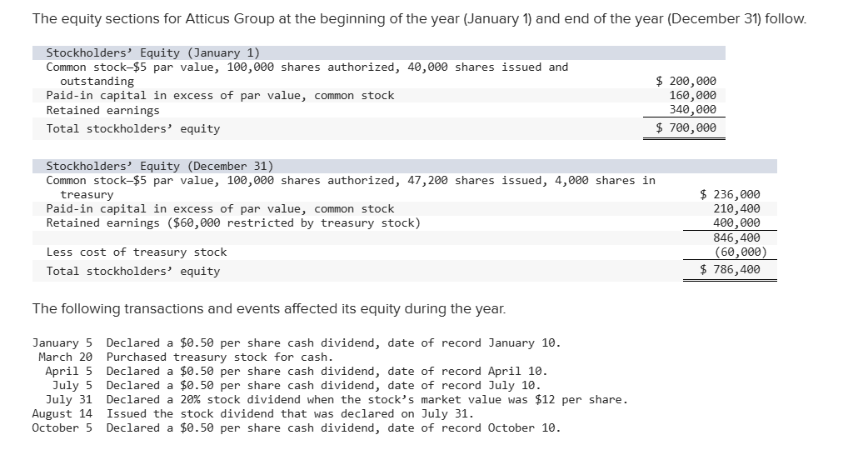Image resolution: width=868 pixels, height=455 pixels.
Task: Select the 340,000 retained earnings value
Action: pos(692,109)
